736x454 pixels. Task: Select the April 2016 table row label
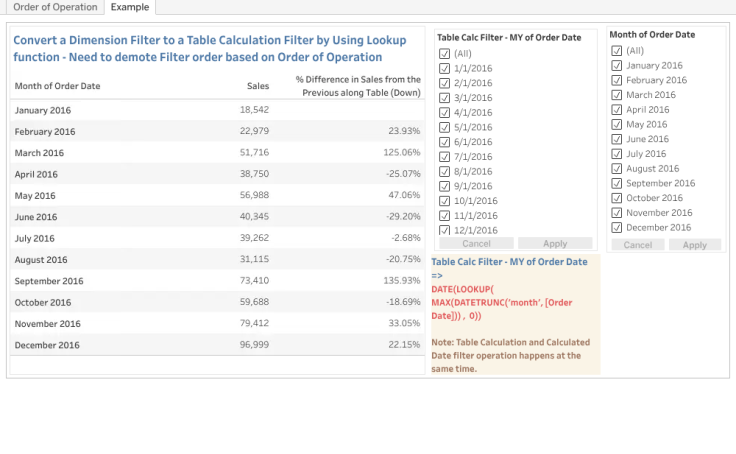tap(36, 174)
